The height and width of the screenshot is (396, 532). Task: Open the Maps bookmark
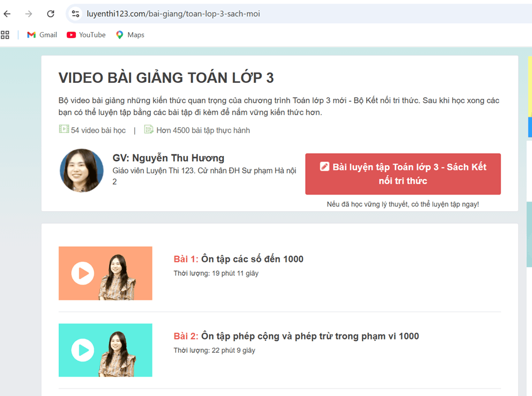point(130,35)
